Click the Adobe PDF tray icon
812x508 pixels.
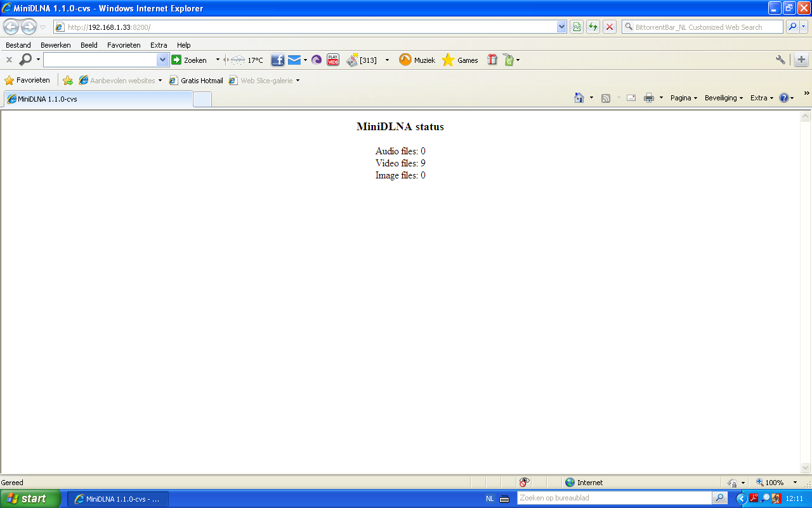[x=754, y=498]
